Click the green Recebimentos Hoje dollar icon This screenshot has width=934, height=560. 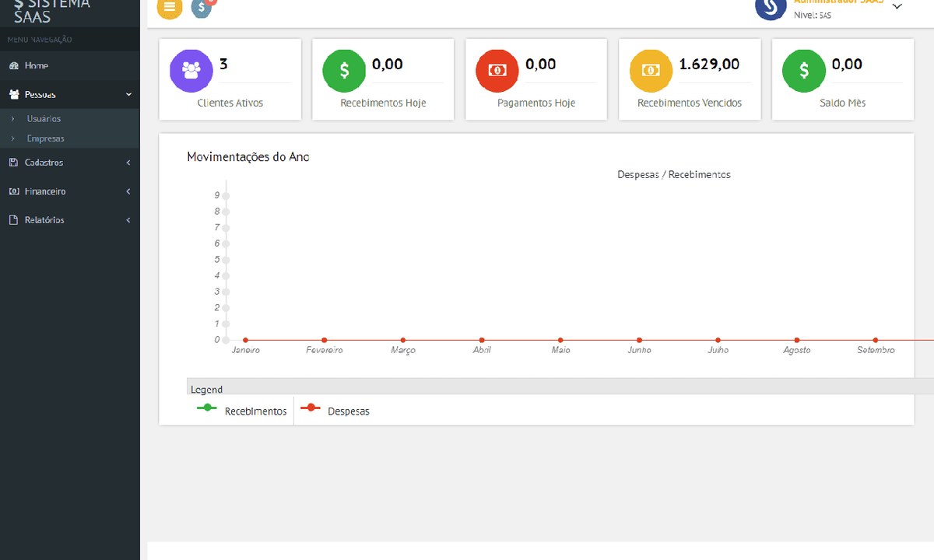[x=345, y=70]
